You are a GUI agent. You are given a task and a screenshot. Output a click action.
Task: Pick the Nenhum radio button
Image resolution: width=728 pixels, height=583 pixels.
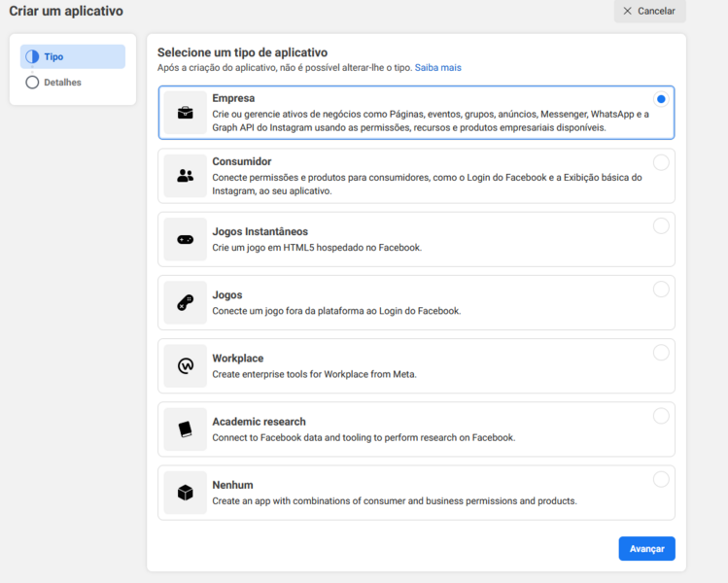(661, 479)
